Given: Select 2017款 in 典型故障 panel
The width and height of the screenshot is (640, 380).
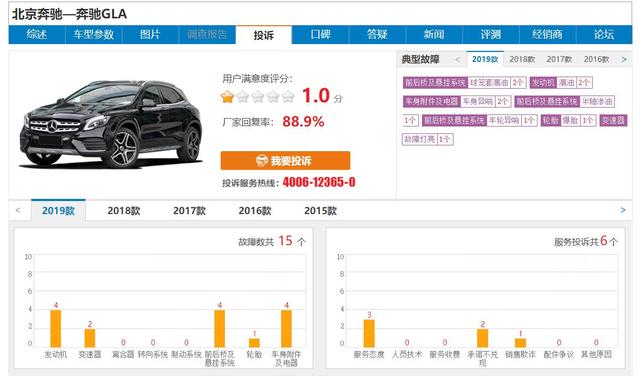Looking at the screenshot, I should pos(559,60).
